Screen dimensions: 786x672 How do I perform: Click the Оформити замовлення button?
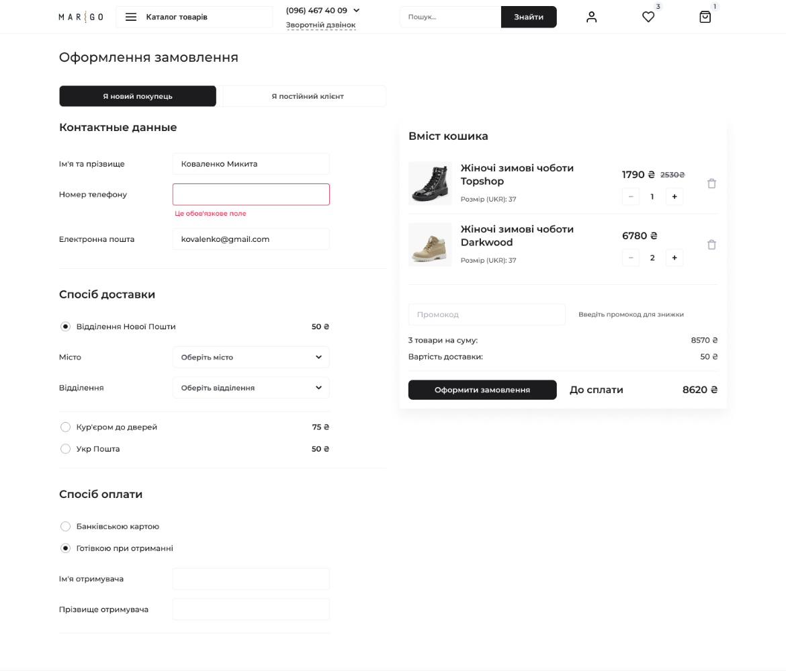[x=482, y=390]
